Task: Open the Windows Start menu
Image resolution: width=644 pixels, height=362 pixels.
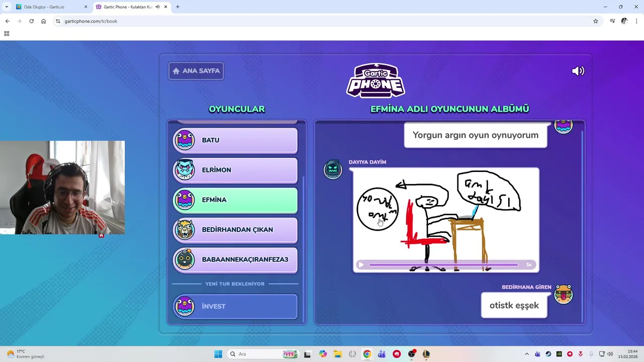Action: click(x=218, y=354)
